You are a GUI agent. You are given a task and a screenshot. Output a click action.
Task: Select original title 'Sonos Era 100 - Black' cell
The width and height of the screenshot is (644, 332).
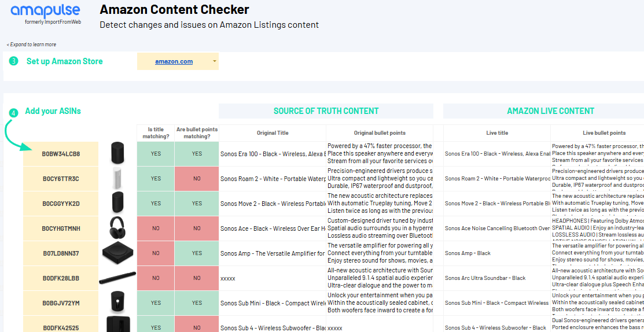pos(273,154)
